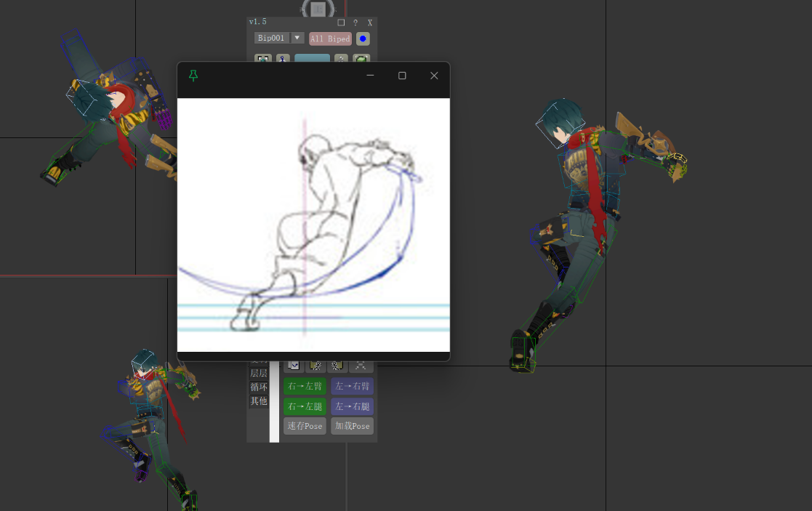Pin the reference image window with the green pin
This screenshot has height=511, width=812.
click(193, 76)
